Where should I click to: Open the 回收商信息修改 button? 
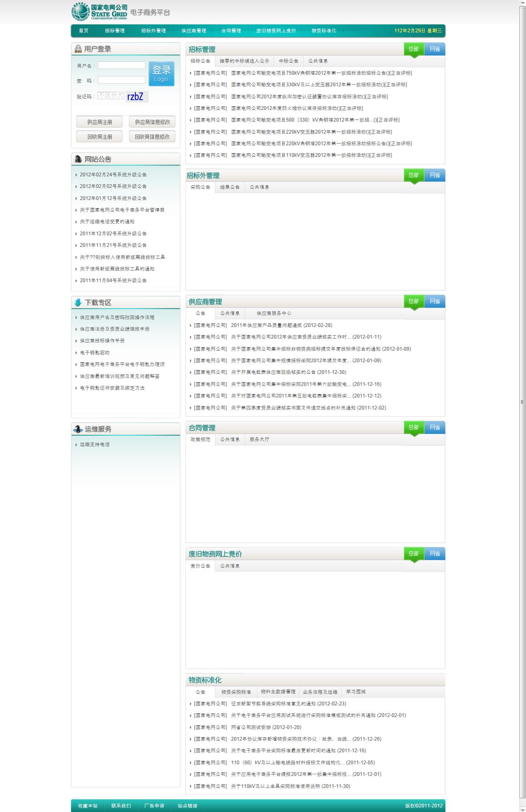click(152, 137)
